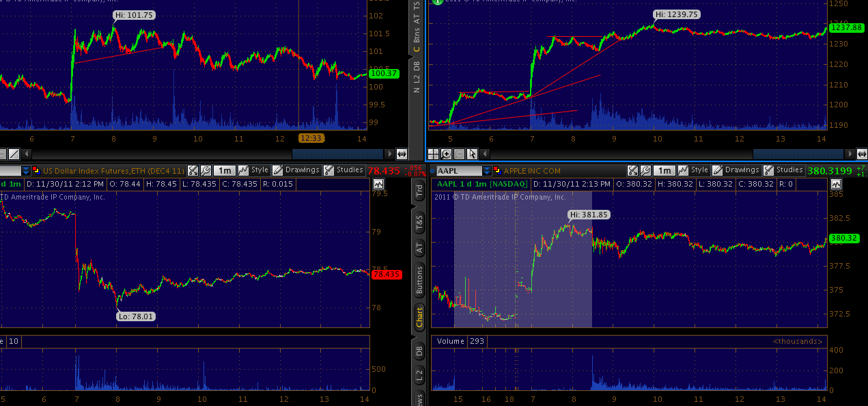Select the Chart side tab

[419, 317]
